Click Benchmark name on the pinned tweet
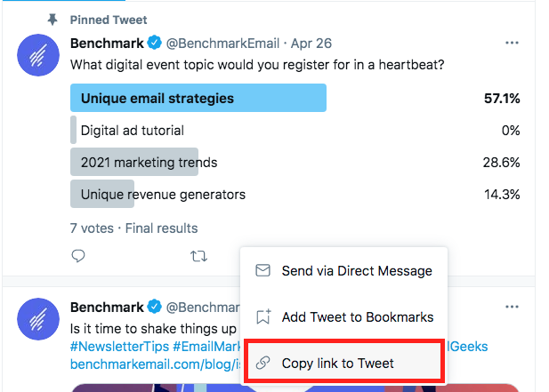 tap(107, 43)
